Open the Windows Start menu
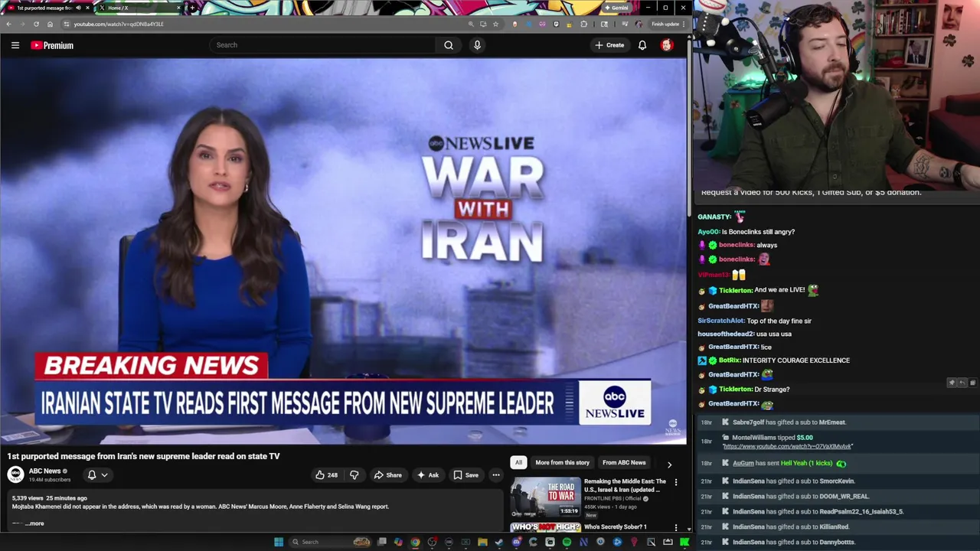 [279, 542]
